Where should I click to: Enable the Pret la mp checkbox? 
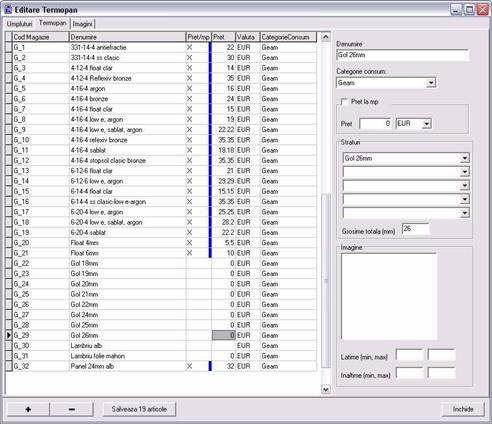click(x=344, y=102)
